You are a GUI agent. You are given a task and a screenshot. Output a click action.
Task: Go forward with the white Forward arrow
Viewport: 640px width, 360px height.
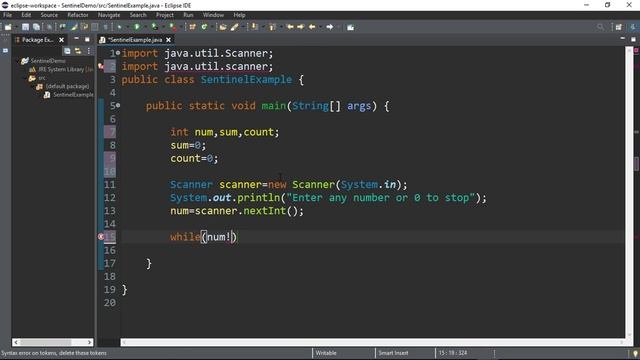[x=330, y=27]
